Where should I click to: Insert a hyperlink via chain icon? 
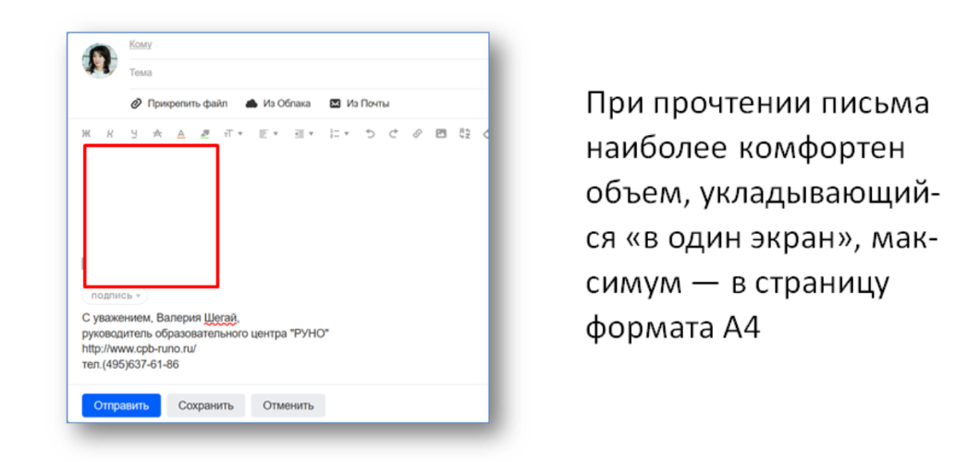(417, 133)
